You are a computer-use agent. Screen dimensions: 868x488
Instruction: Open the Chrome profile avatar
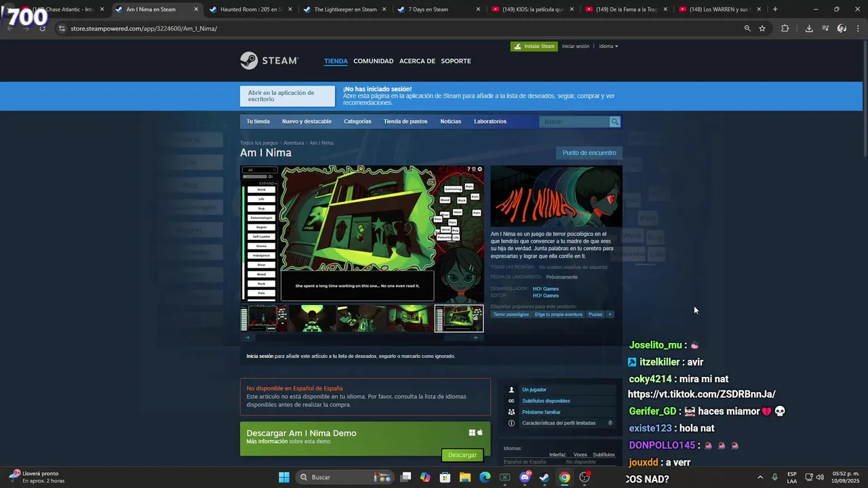coord(842,28)
